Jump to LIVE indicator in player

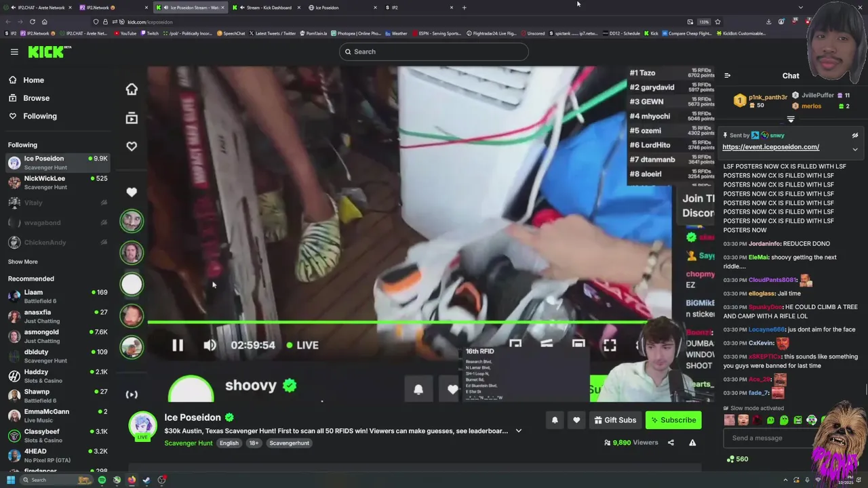point(302,345)
